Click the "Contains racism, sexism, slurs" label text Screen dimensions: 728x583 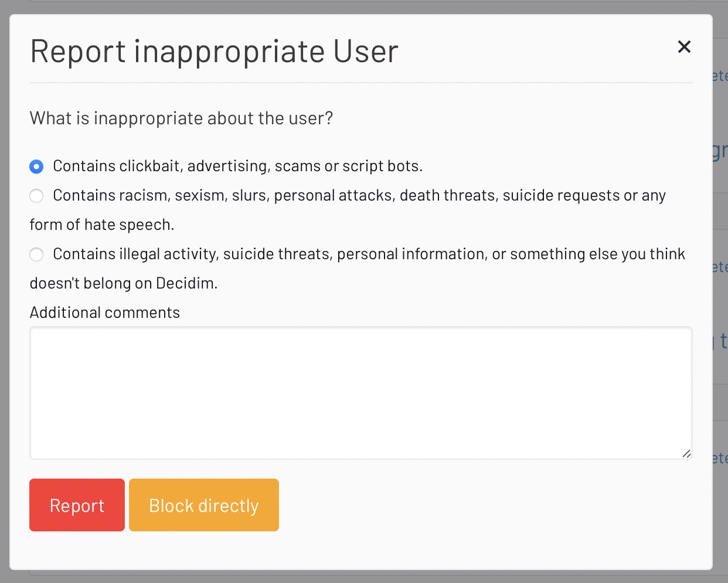click(x=359, y=196)
